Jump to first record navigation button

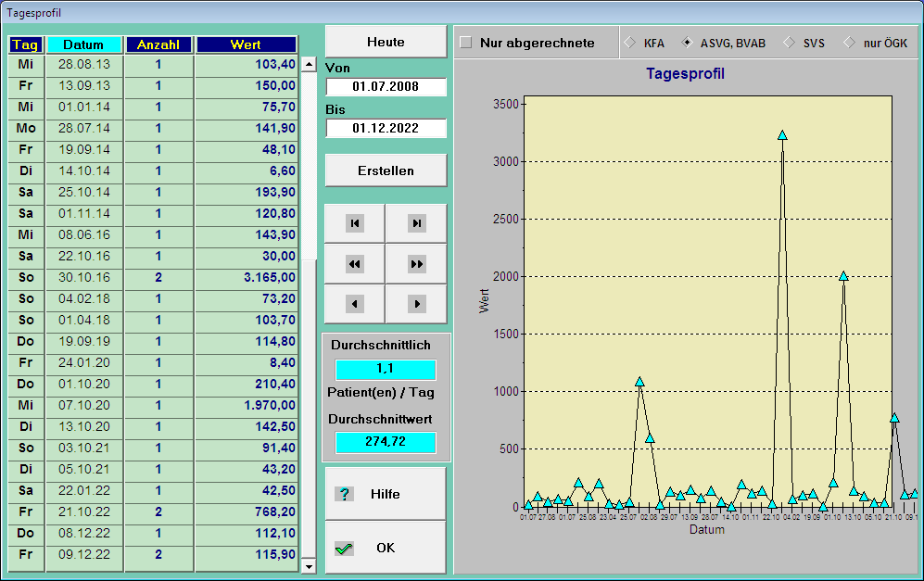tap(354, 223)
